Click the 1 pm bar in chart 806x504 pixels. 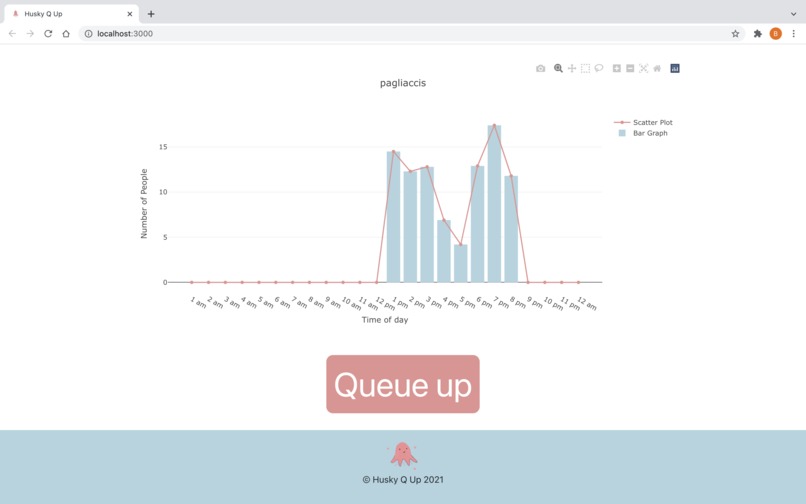(x=393, y=217)
